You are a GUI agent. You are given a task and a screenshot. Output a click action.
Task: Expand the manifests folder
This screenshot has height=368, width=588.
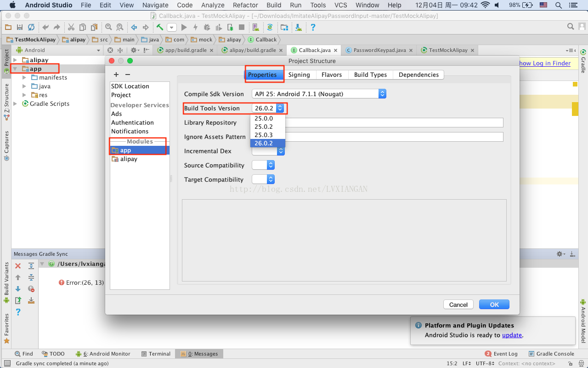(x=24, y=78)
